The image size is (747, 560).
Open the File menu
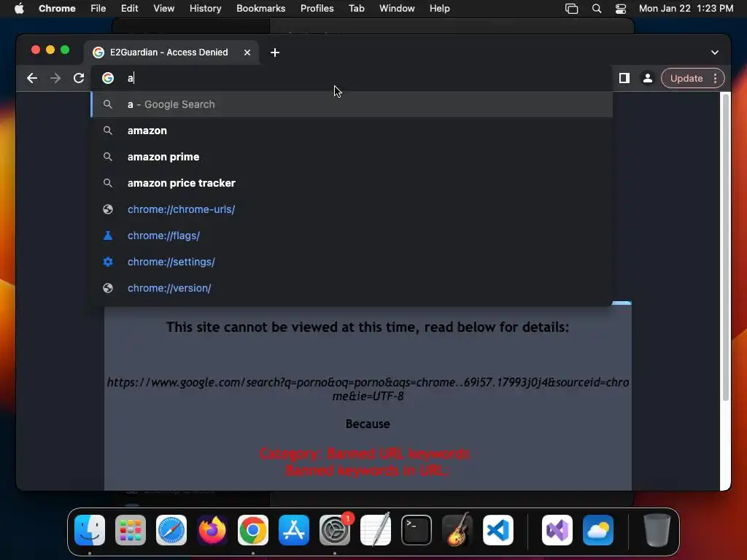click(98, 9)
